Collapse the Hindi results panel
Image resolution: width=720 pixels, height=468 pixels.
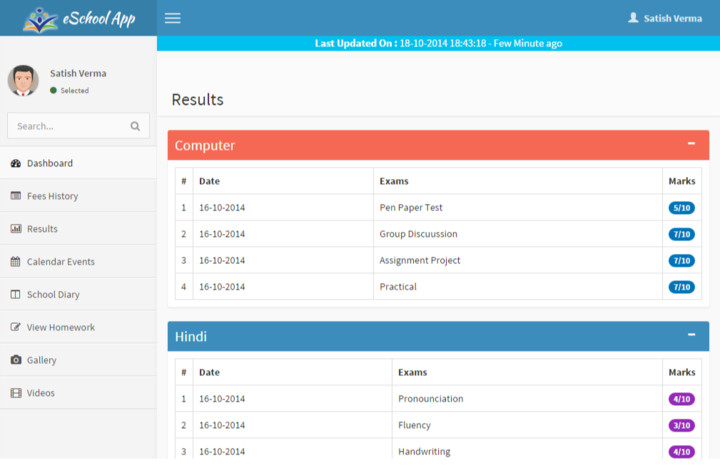click(x=691, y=335)
